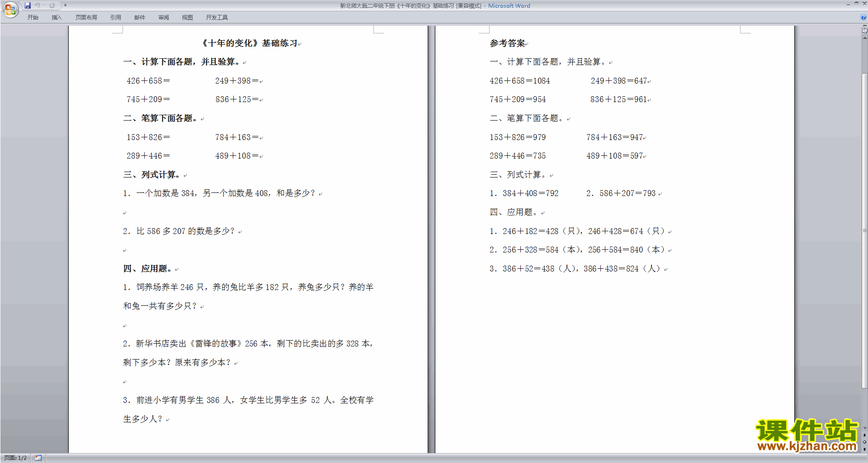
Task: Click the problem 836+125= on the left page
Action: click(x=237, y=99)
